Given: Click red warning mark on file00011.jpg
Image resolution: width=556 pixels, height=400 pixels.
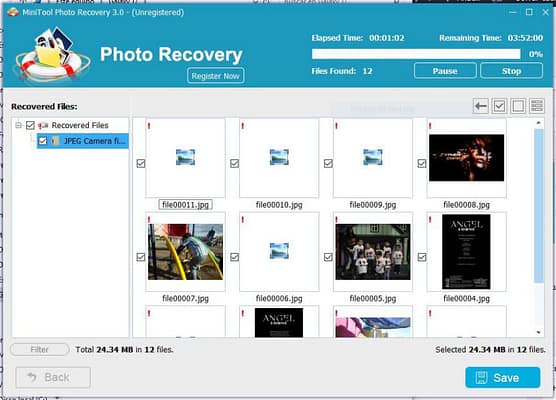Looking at the screenshot, I should click(x=149, y=126).
